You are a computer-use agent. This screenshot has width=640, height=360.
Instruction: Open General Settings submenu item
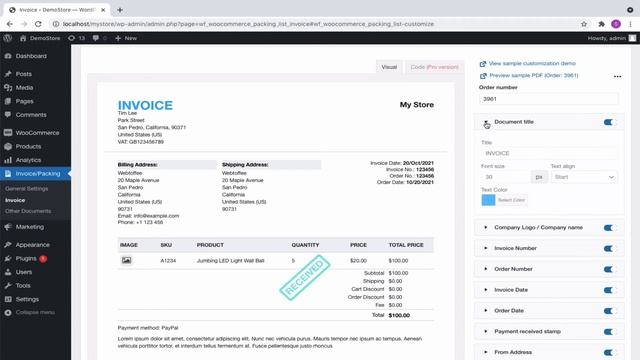click(x=27, y=189)
